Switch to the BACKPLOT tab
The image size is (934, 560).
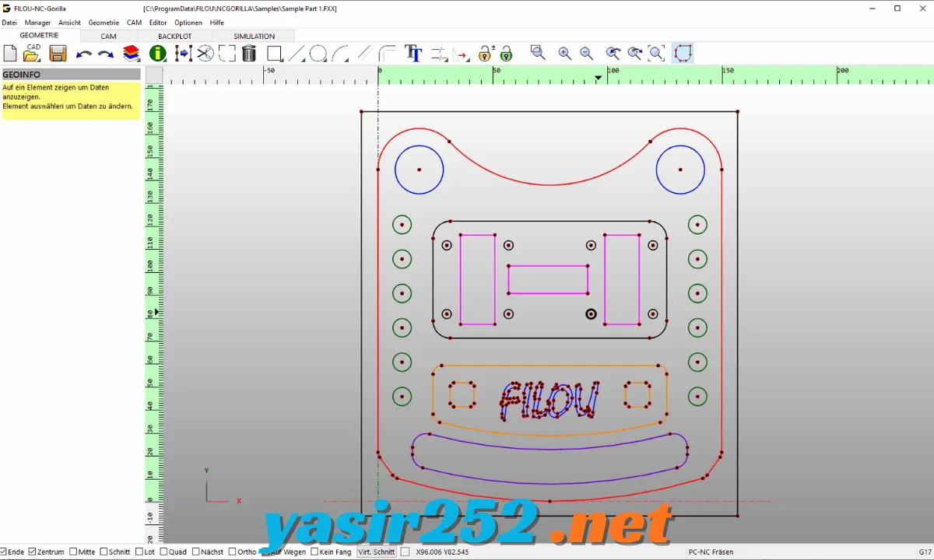click(175, 36)
